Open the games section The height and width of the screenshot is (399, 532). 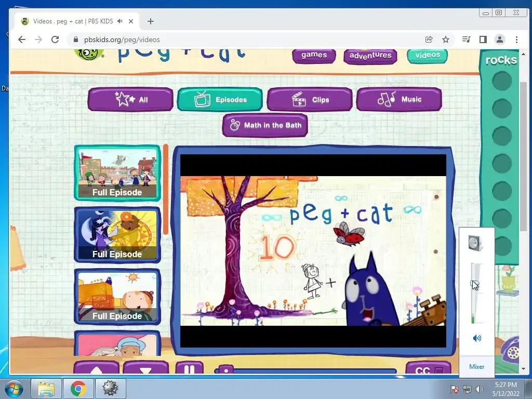pyautogui.click(x=314, y=55)
